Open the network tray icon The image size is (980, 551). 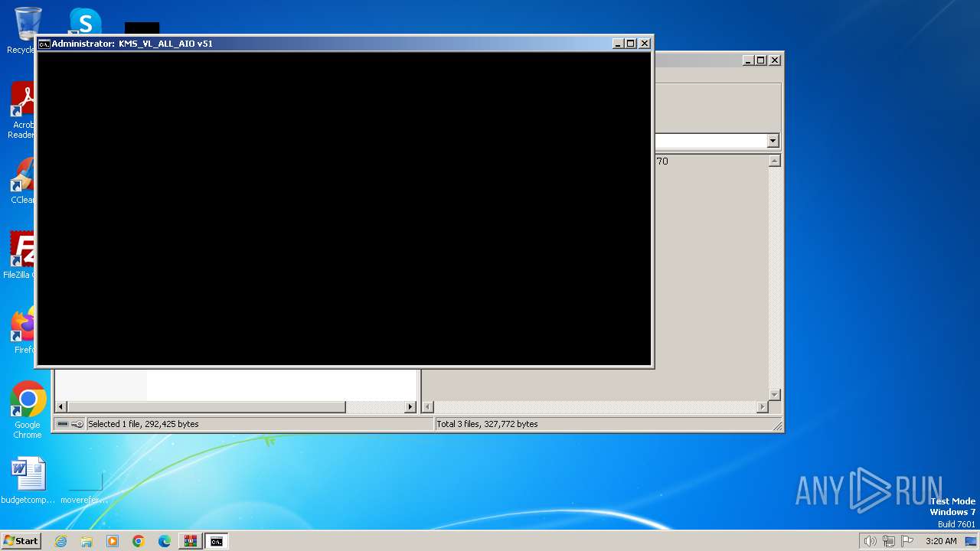(889, 541)
